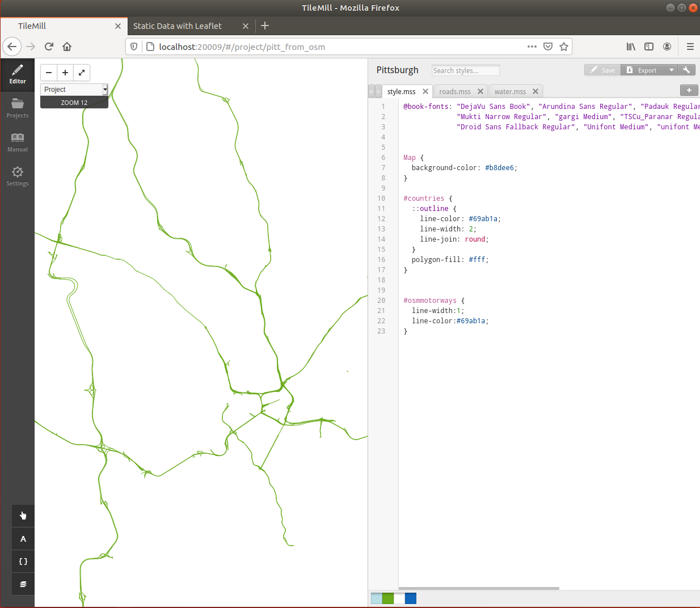Close the roads.mss tab

pos(480,91)
